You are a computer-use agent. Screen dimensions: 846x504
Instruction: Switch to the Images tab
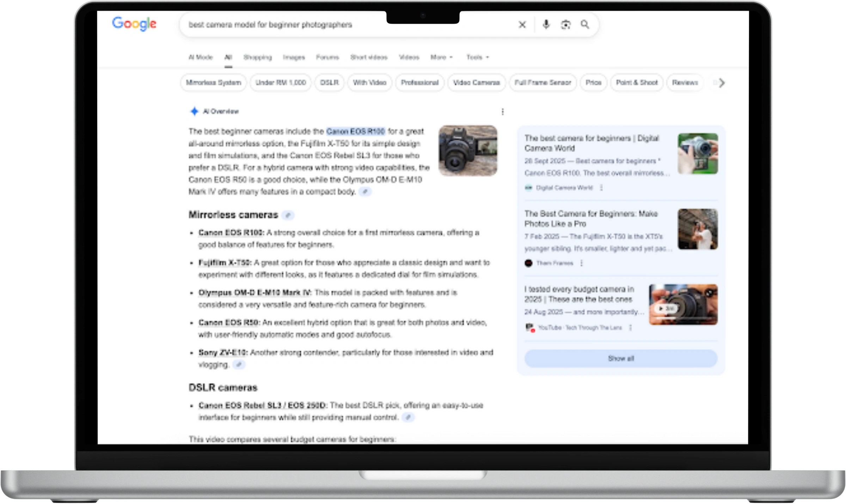294,57
